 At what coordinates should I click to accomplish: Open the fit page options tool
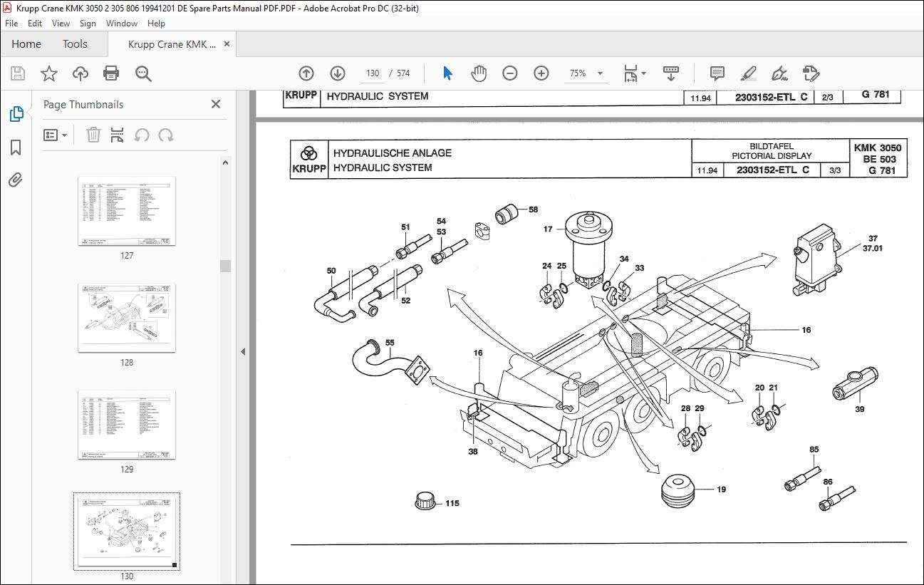tap(635, 73)
